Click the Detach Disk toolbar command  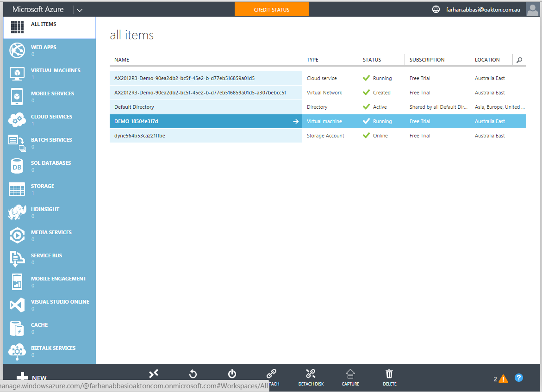(311, 376)
